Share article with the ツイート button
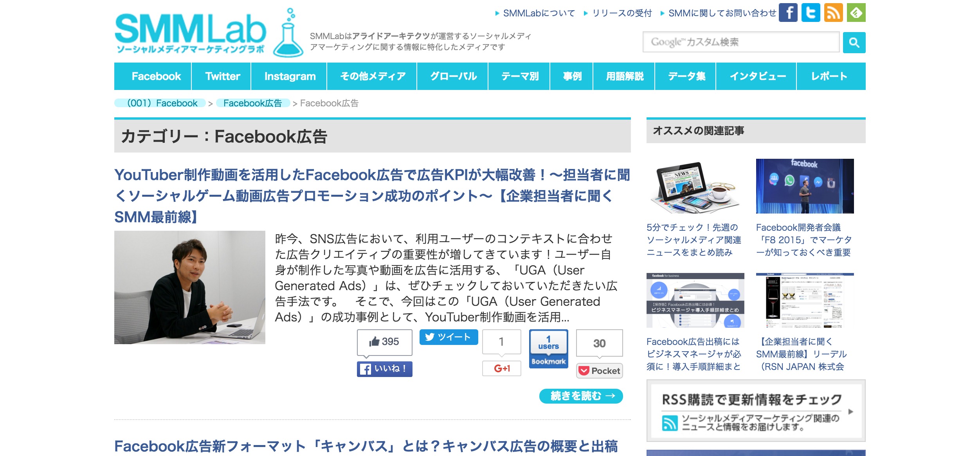This screenshot has width=980, height=456. tap(449, 337)
